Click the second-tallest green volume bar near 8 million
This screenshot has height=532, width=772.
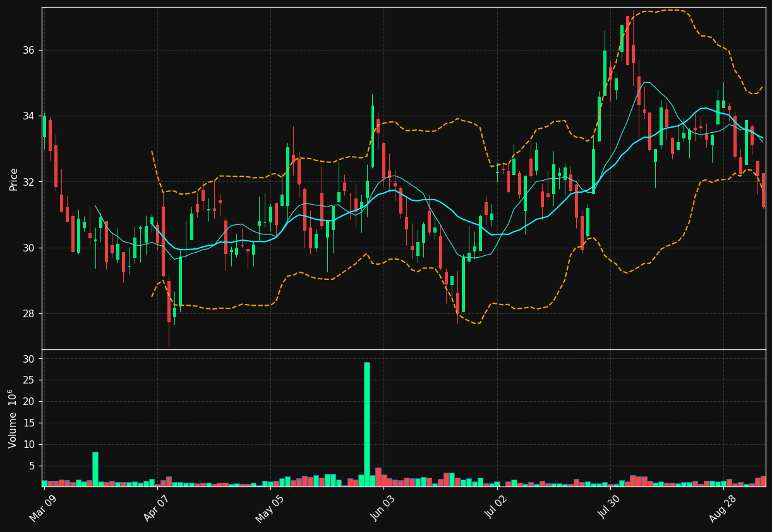tap(95, 469)
